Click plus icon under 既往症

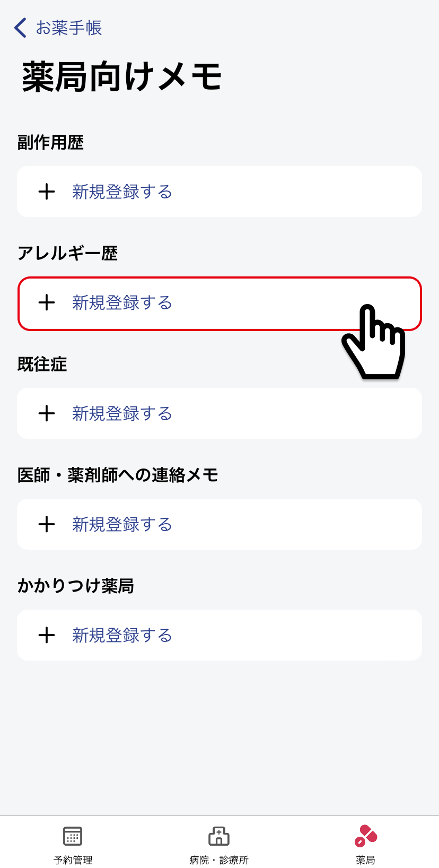[x=47, y=413]
